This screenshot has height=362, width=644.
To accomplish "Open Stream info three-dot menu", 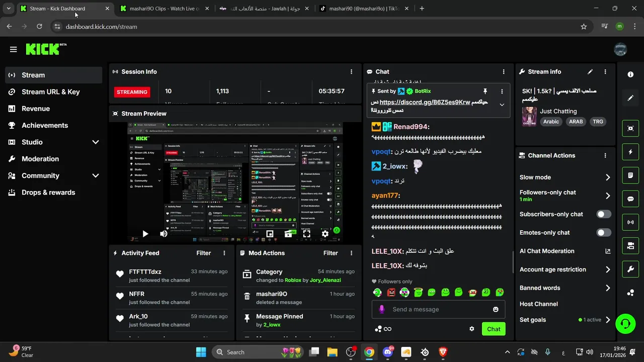I will click(605, 72).
